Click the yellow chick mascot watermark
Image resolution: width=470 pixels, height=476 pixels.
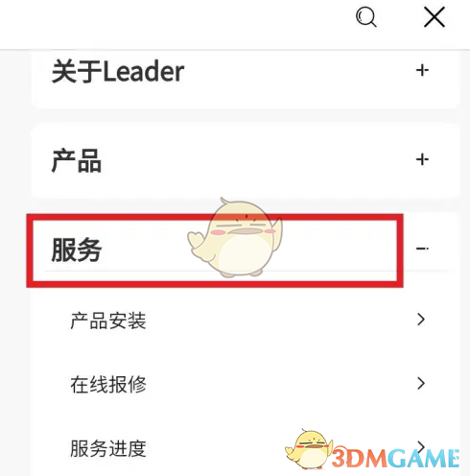point(235,237)
